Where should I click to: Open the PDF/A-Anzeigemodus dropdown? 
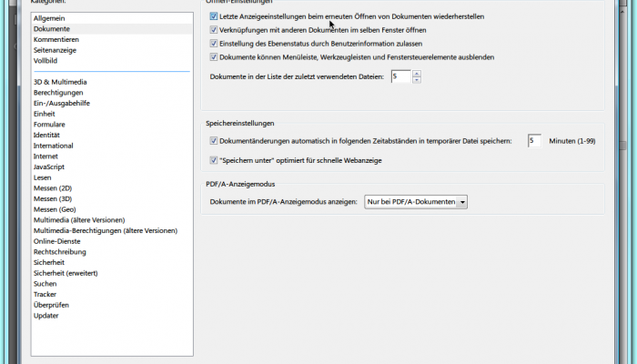tap(416, 202)
